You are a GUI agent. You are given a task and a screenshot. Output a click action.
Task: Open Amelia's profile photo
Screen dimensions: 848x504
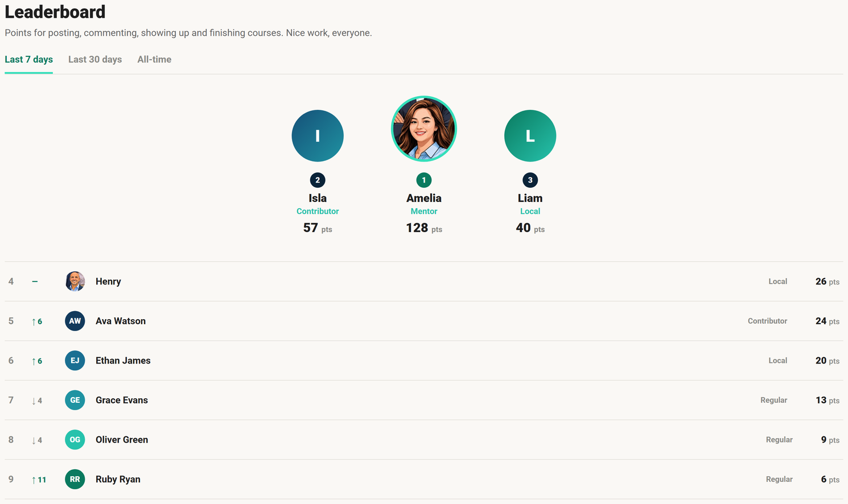(x=424, y=129)
